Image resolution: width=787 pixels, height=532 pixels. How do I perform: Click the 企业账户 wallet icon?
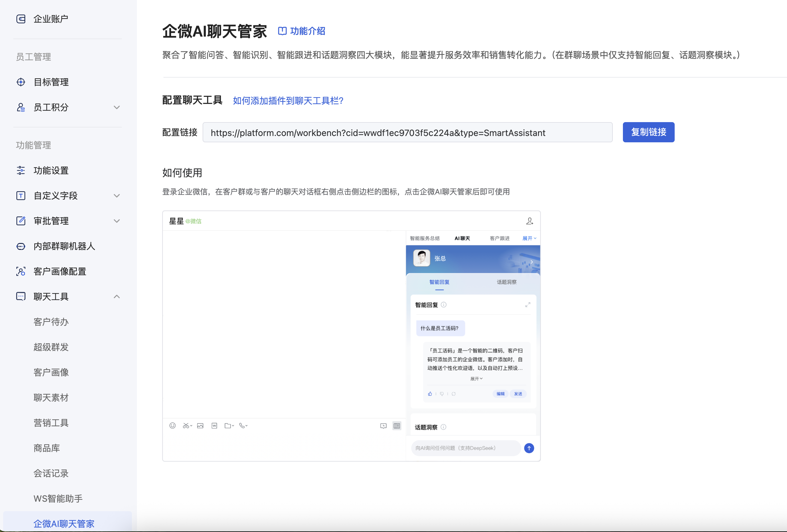click(x=21, y=19)
